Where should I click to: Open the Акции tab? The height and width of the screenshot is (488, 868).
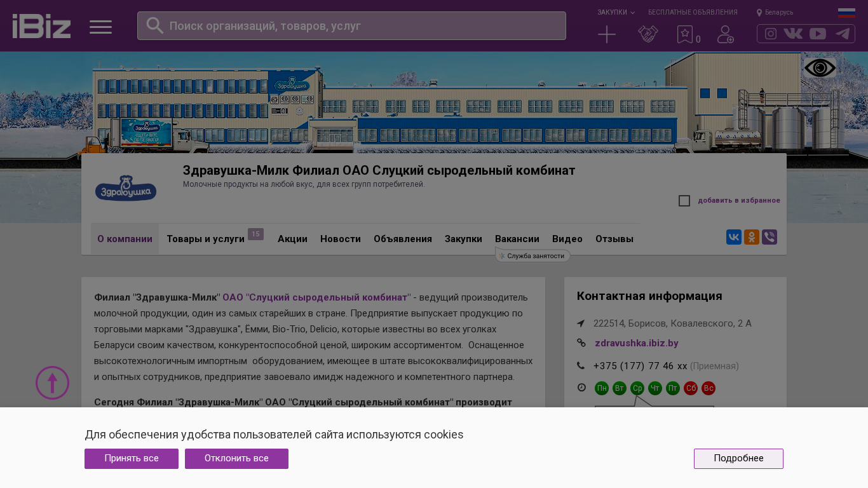[292, 239]
